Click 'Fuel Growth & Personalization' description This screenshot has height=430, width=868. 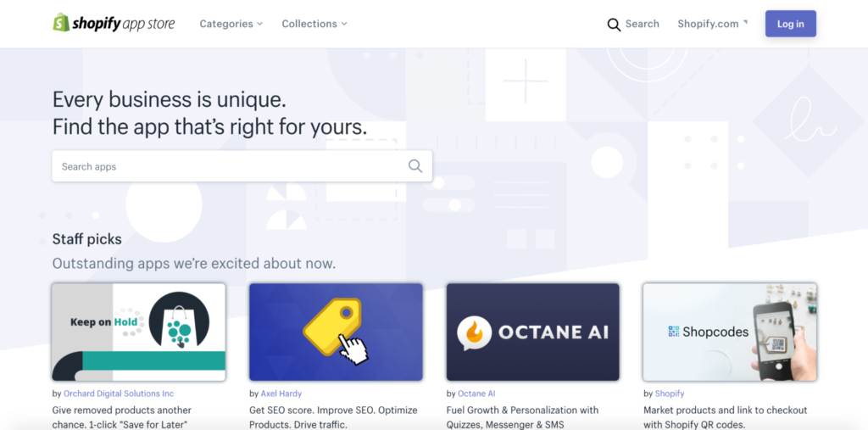(x=522, y=417)
